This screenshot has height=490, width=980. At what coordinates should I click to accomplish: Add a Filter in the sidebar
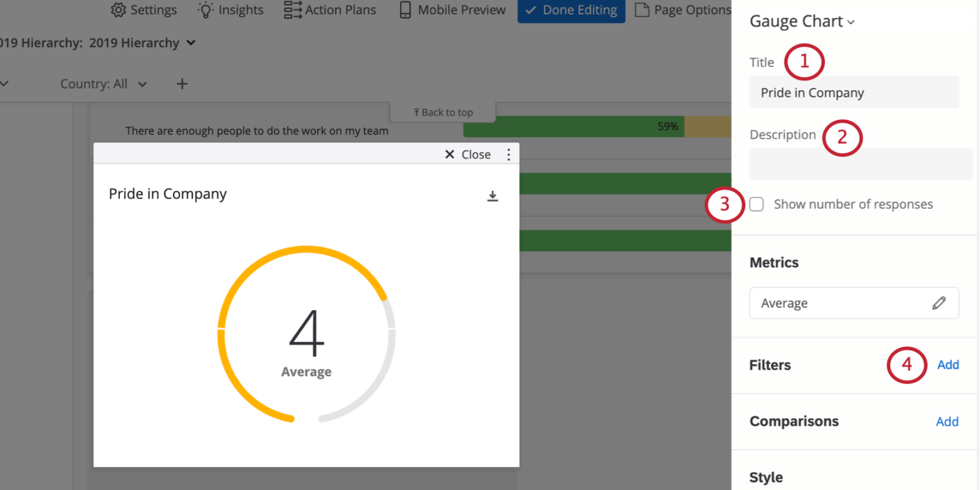(948, 364)
